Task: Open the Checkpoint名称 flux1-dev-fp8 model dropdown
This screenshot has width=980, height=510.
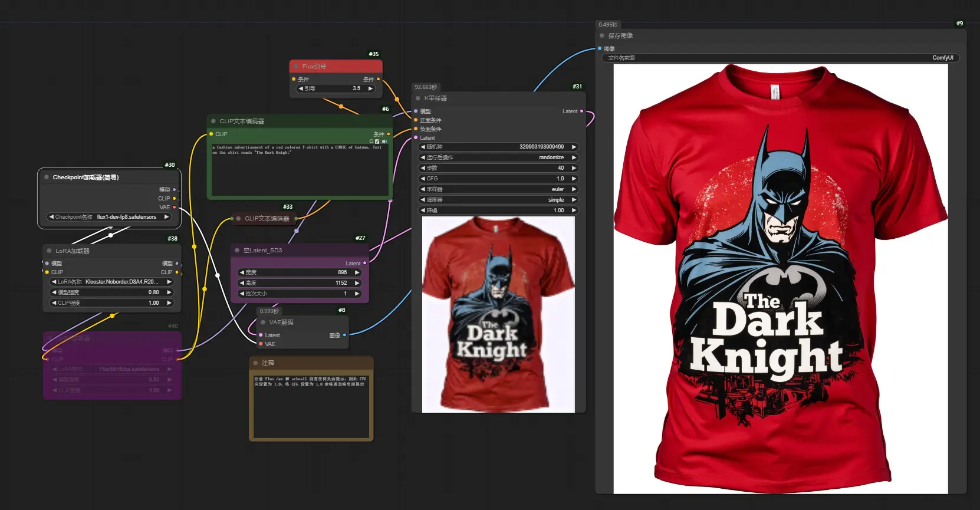Action: (x=109, y=217)
